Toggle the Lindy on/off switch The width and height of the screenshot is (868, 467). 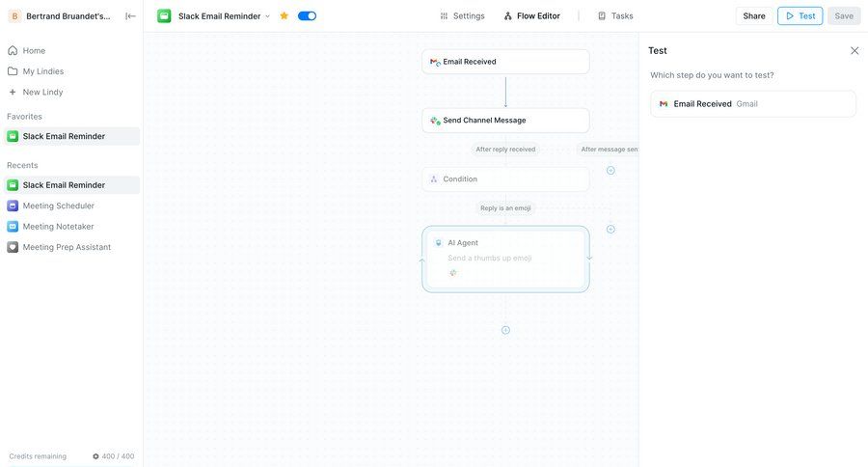tap(308, 15)
